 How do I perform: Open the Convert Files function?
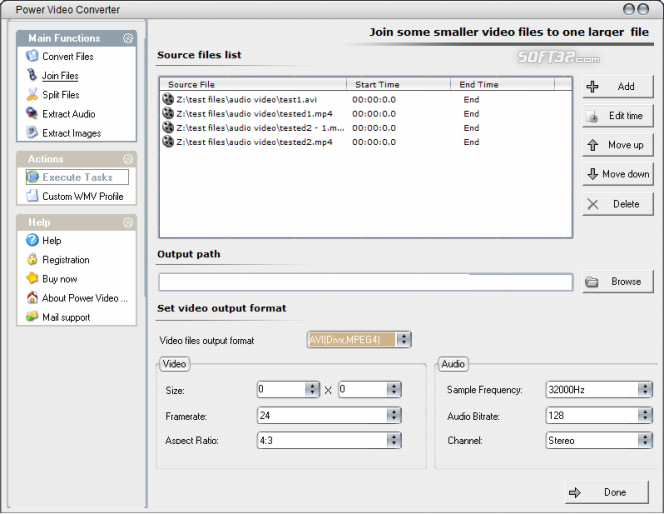tap(68, 56)
